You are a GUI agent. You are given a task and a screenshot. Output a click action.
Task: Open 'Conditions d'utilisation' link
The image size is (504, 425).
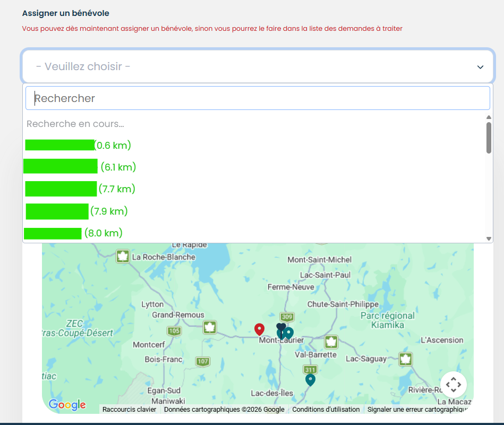(x=326, y=410)
